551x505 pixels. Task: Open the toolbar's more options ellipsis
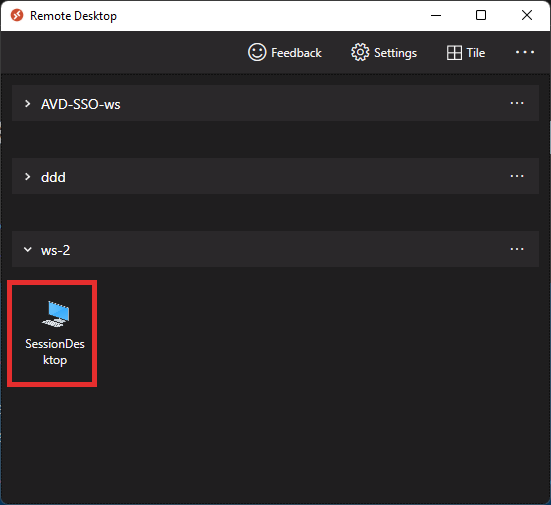point(525,52)
